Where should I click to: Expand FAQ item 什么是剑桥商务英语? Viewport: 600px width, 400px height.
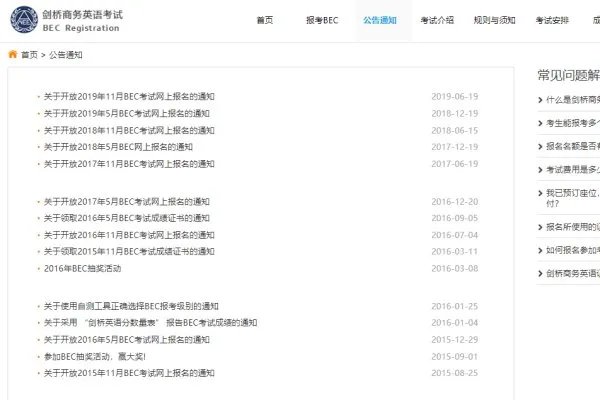pyautogui.click(x=572, y=100)
